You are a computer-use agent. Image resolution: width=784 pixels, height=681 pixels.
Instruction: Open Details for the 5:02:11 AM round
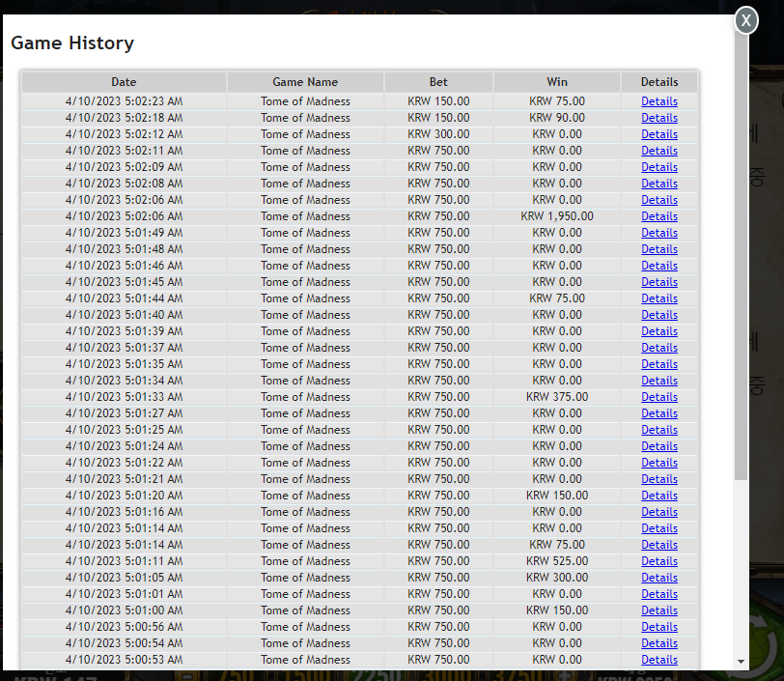(659, 151)
